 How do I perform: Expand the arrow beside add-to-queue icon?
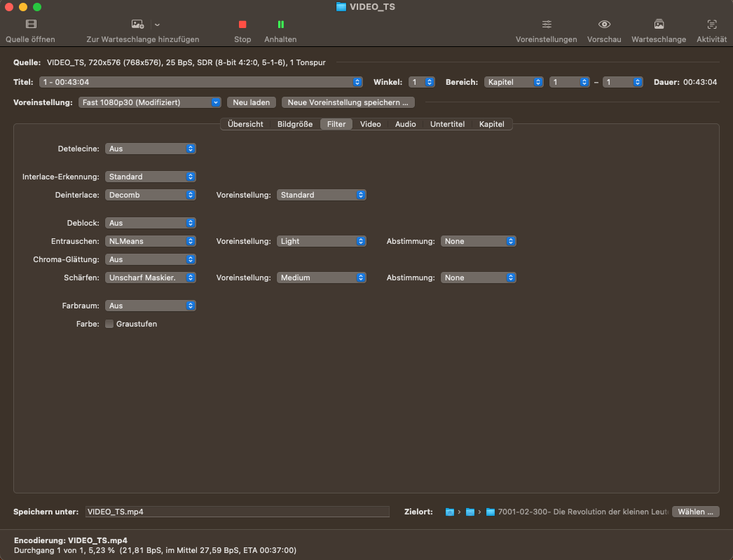[x=157, y=25]
